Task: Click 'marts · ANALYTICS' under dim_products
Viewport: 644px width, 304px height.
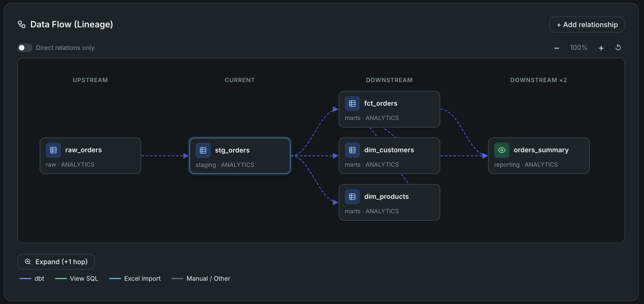Action: tap(372, 211)
